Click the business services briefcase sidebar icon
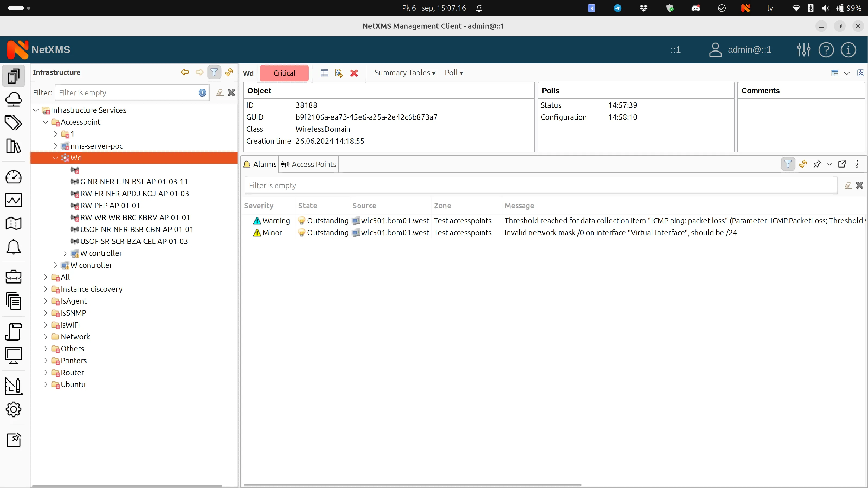Viewport: 868px width, 488px height. (x=14, y=277)
